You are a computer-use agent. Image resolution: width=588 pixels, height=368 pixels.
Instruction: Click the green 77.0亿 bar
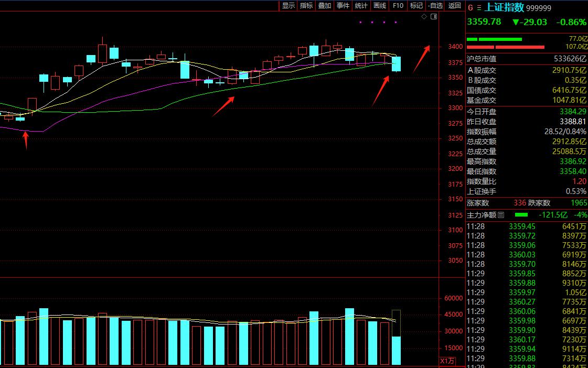coord(494,39)
